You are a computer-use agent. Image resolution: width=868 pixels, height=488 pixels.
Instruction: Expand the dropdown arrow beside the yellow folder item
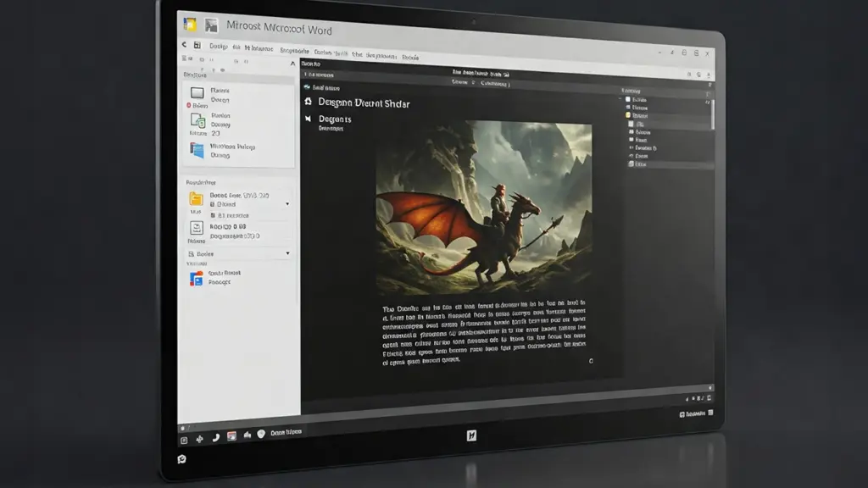pyautogui.click(x=287, y=204)
